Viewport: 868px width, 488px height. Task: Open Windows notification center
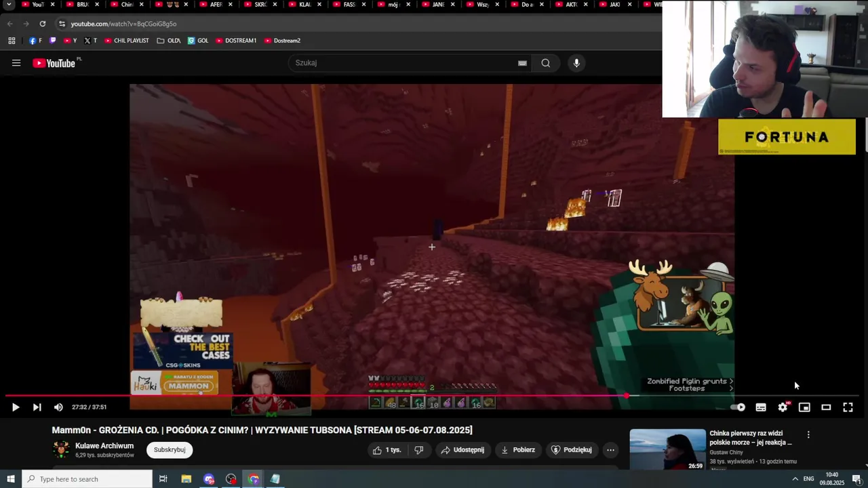[856, 479]
